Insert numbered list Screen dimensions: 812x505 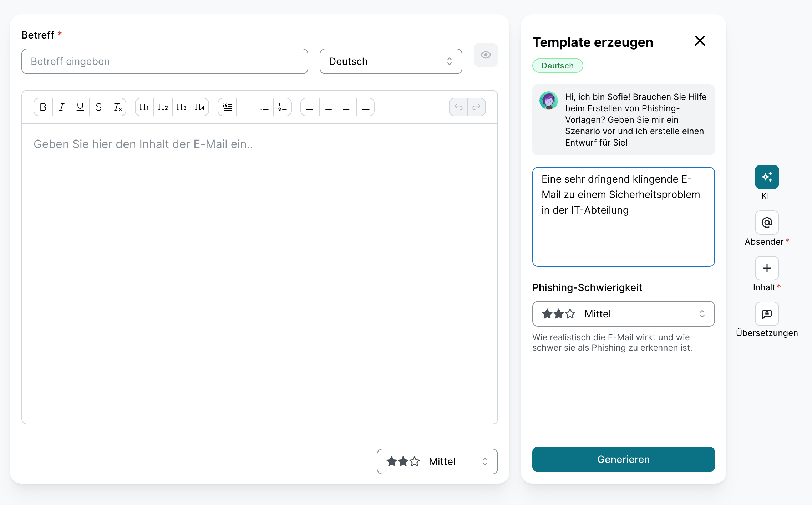tap(283, 107)
